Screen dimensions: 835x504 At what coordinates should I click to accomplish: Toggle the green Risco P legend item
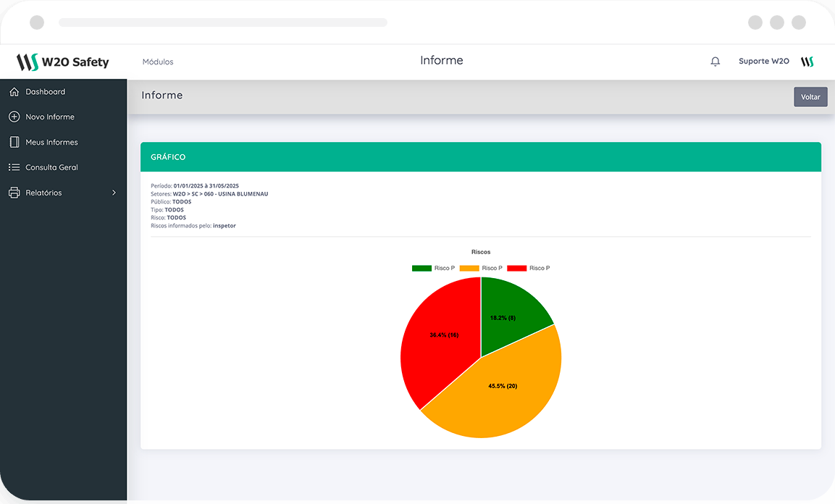tap(433, 268)
